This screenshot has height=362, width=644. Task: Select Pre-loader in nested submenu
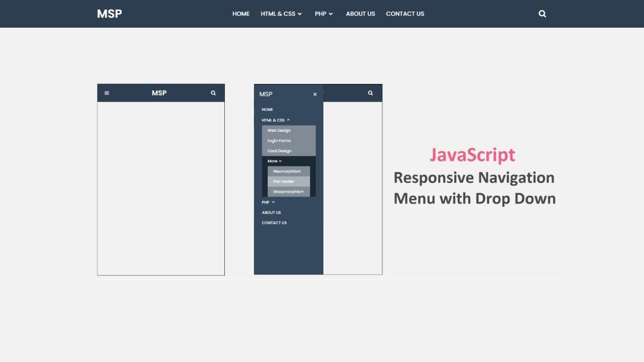(289, 182)
